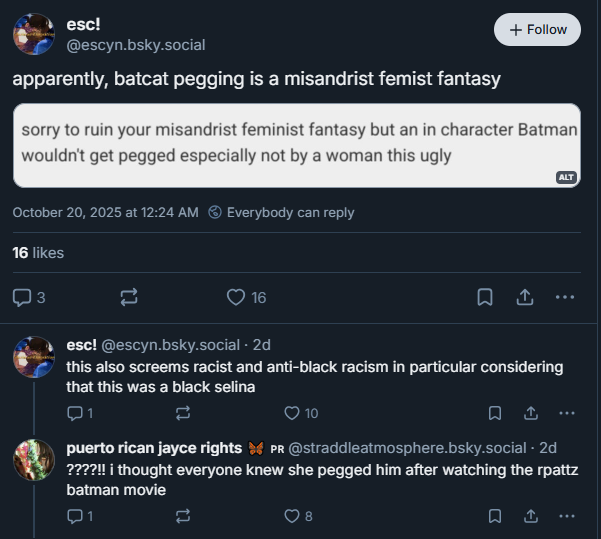Bookmark esc!'s reply about black selina
This screenshot has height=539, width=601.
tap(495, 413)
